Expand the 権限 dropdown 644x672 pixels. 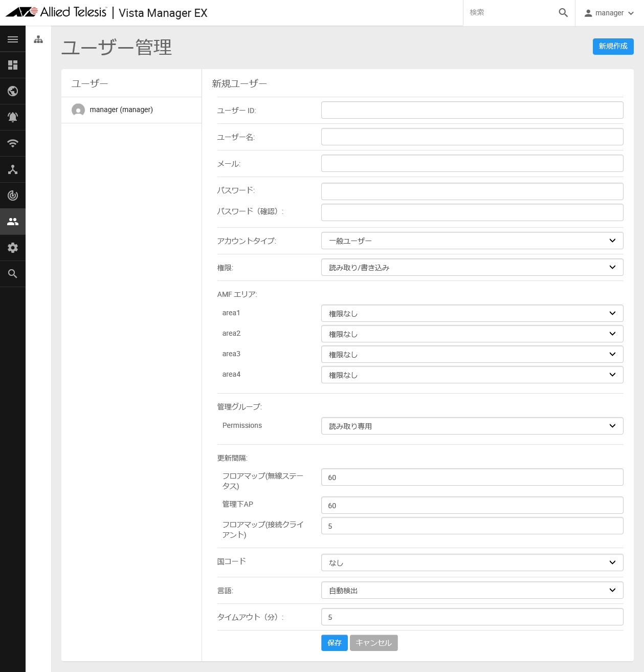pyautogui.click(x=472, y=267)
